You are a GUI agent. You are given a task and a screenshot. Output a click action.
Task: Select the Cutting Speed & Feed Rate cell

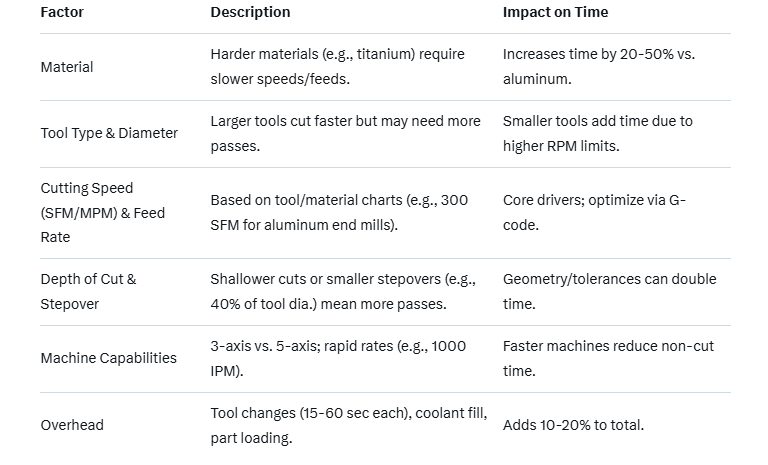coord(102,213)
